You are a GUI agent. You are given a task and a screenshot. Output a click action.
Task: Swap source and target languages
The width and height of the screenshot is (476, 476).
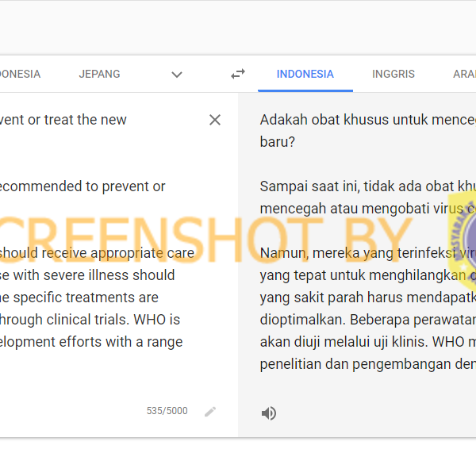click(238, 74)
